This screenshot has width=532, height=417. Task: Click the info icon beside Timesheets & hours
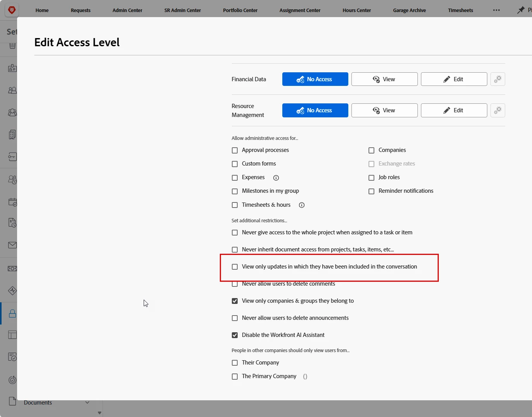302,205
